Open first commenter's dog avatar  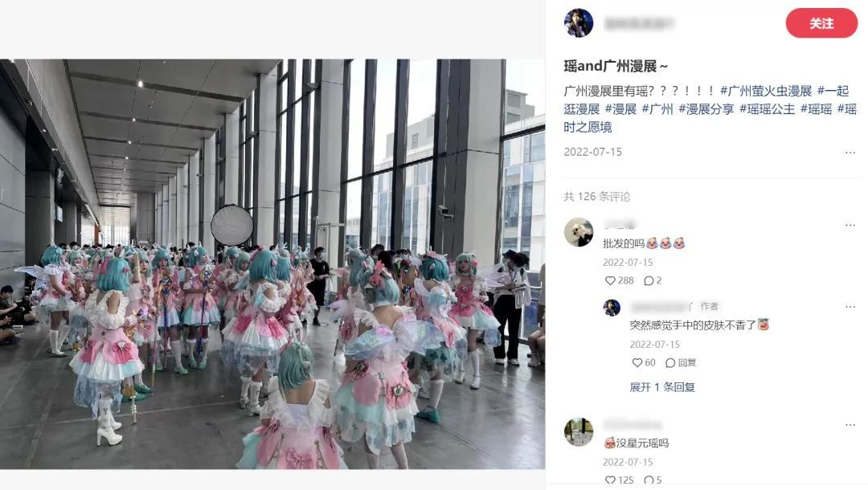pos(579,231)
